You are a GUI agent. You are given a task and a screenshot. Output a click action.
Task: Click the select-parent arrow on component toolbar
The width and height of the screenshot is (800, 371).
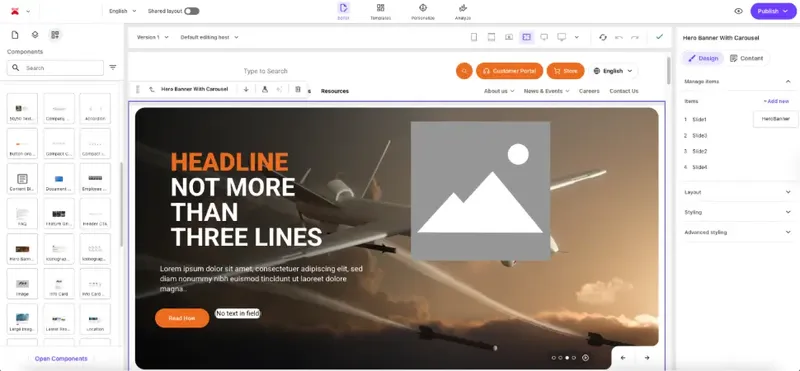click(x=152, y=89)
